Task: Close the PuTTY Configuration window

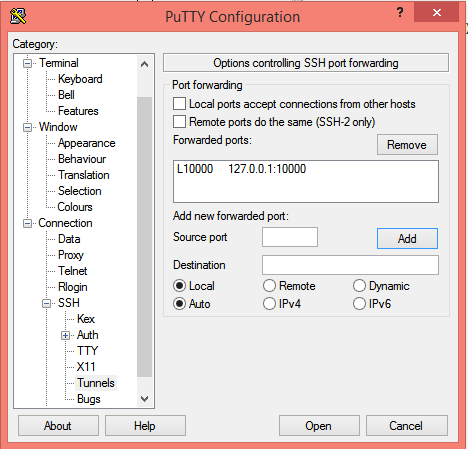Action: point(437,13)
